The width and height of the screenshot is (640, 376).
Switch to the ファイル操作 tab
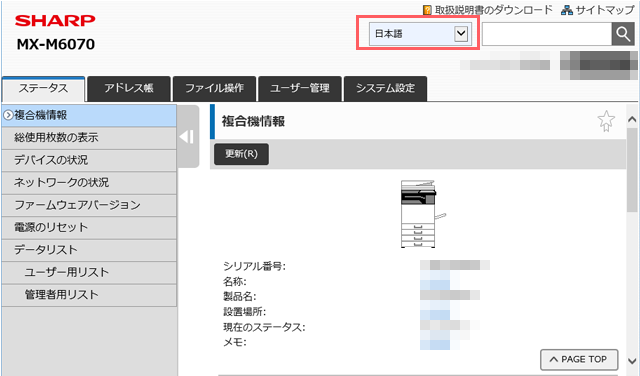[x=214, y=89]
